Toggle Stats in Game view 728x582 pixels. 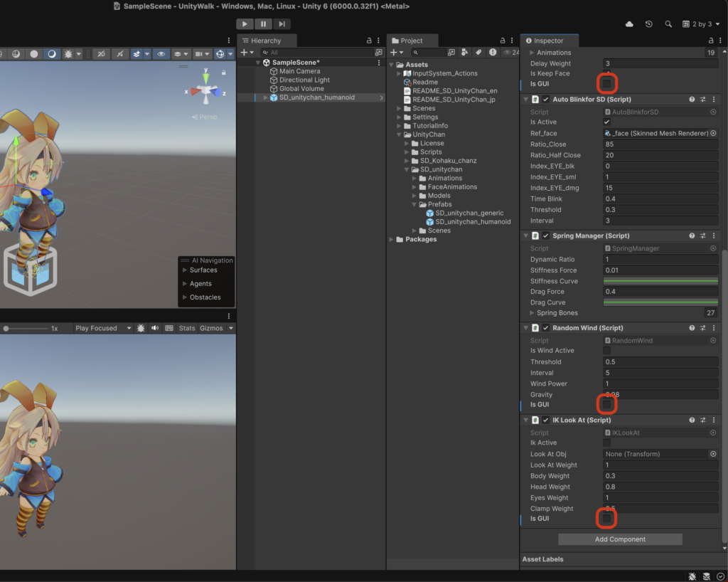pyautogui.click(x=187, y=329)
